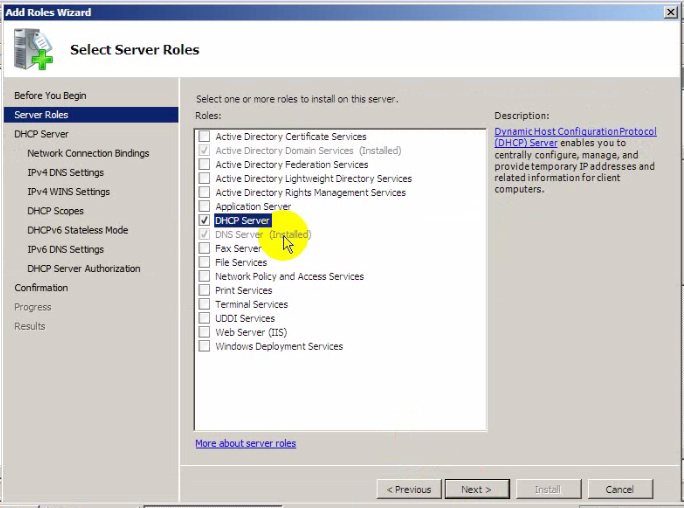Click Next to continue the wizard

coord(477,489)
